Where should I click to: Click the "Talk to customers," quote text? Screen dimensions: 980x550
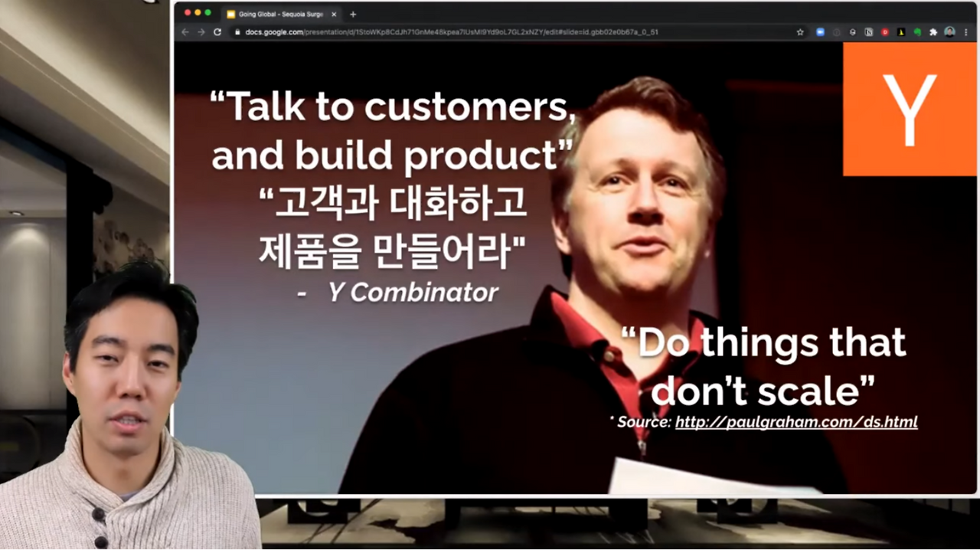pos(393,106)
